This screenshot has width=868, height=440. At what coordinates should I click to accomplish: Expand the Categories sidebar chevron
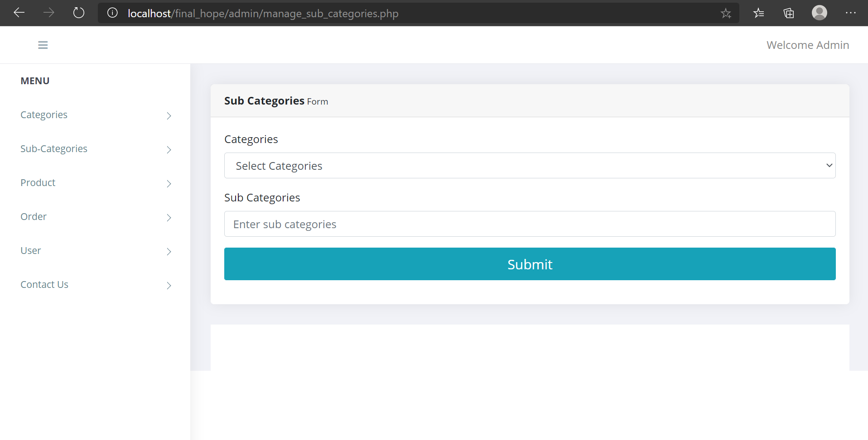[169, 116]
